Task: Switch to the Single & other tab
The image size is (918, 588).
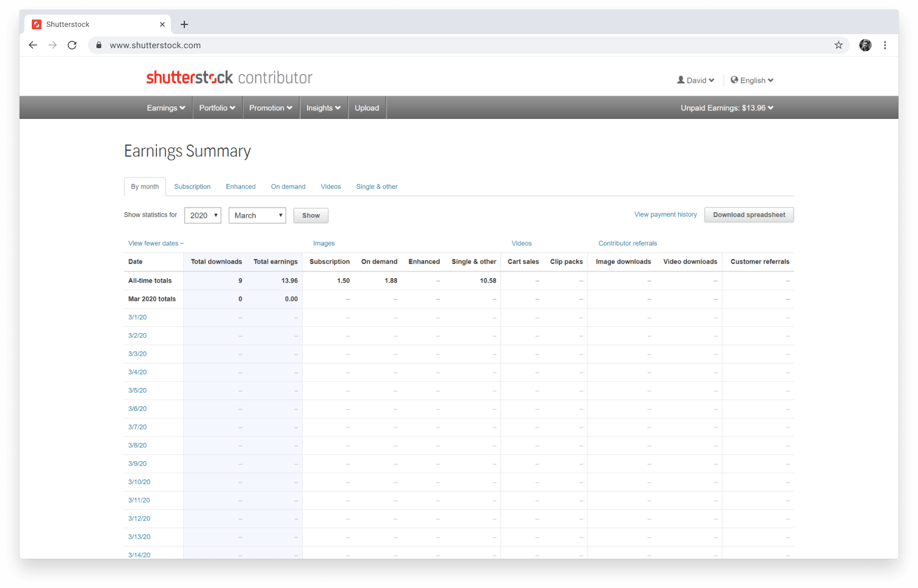Action: click(377, 187)
